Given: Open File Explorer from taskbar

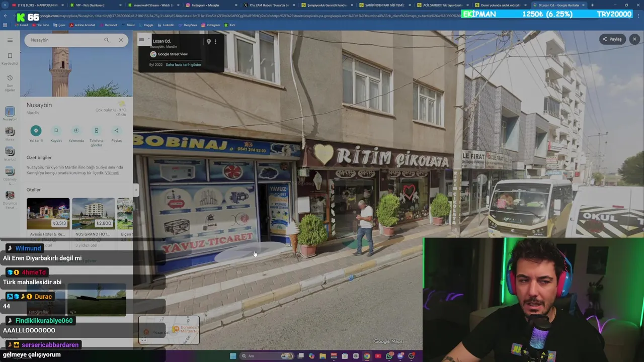Looking at the screenshot, I should pos(323,356).
